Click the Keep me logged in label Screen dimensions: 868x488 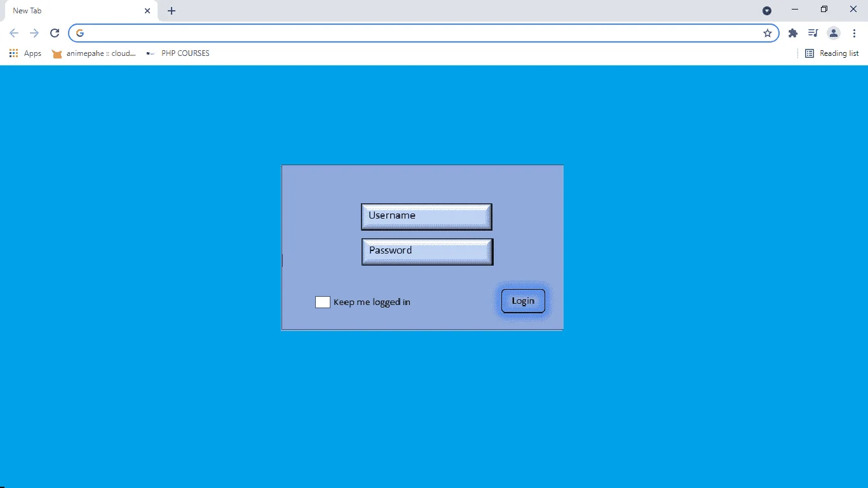[372, 302]
